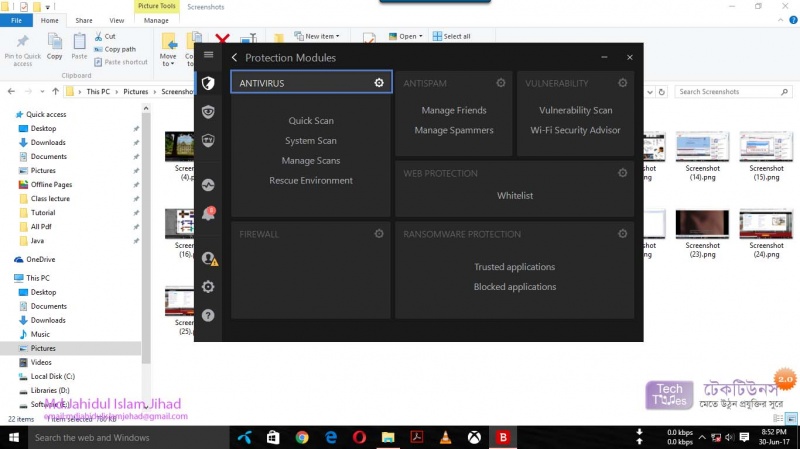This screenshot has width=800, height=449.
Task: Click Select all in ribbon
Action: coord(452,36)
